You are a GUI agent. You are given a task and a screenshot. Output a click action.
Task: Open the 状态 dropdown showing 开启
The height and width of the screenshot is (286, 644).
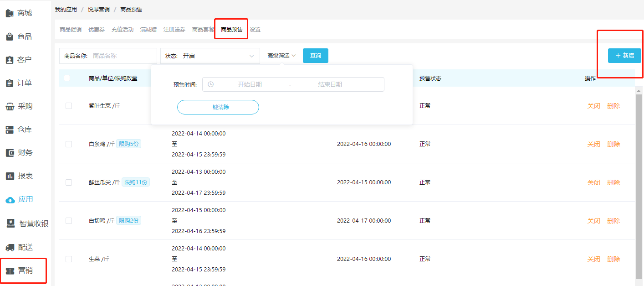click(210, 56)
